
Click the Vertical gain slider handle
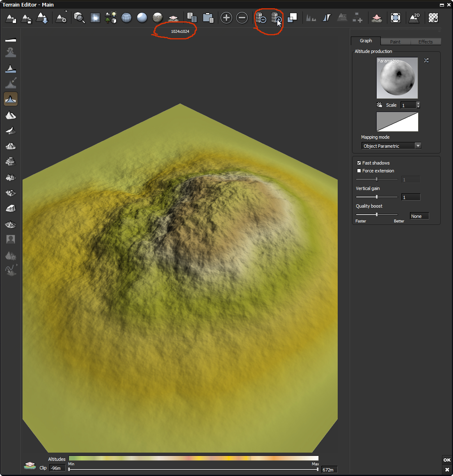pyautogui.click(x=377, y=197)
